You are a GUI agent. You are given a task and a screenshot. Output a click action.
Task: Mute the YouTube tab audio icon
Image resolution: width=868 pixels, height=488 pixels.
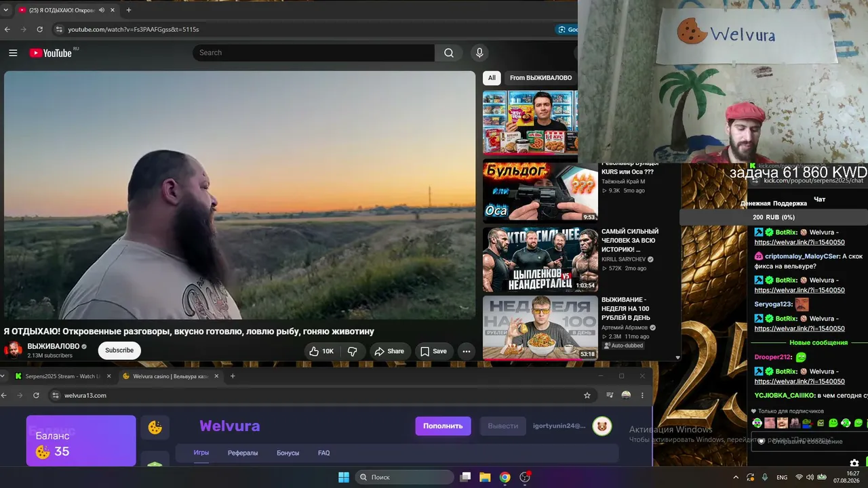(x=102, y=10)
